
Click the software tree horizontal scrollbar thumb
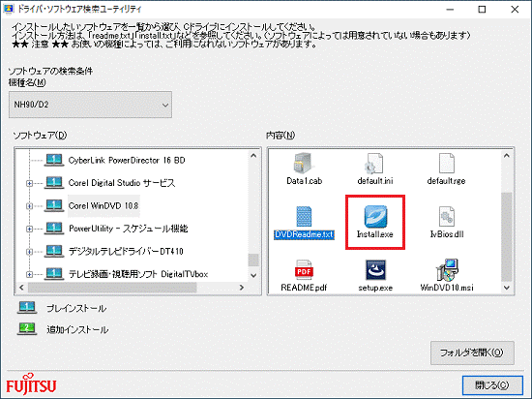[x=112, y=288]
